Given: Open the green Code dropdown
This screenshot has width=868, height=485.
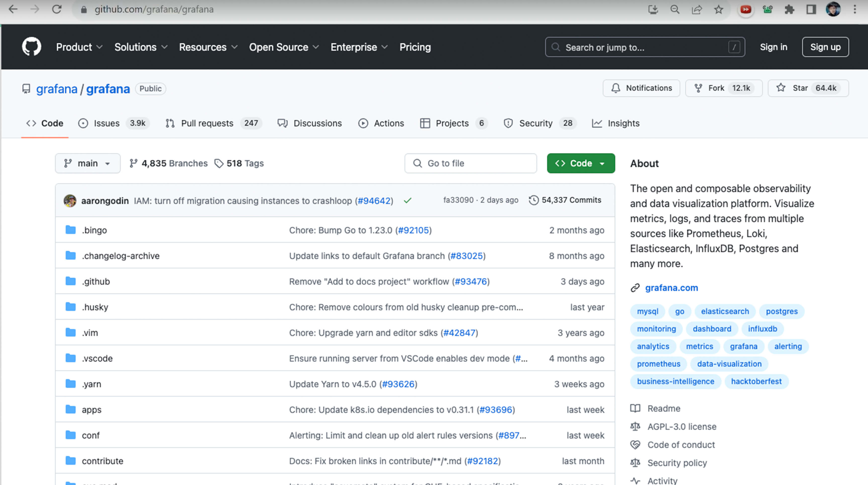Looking at the screenshot, I should 581,163.
